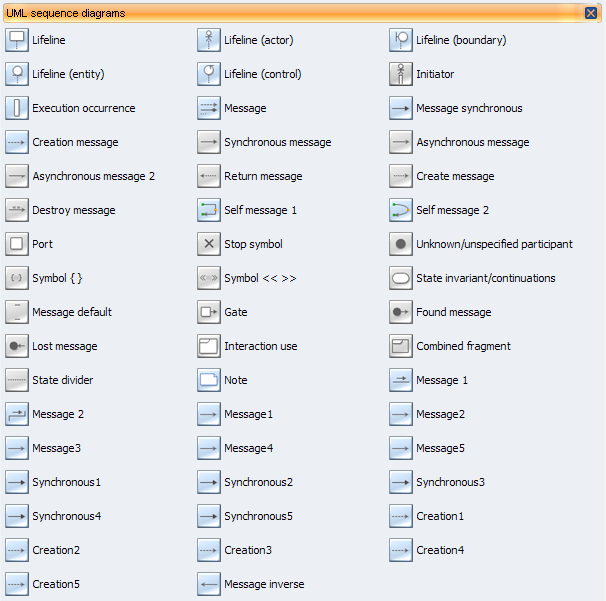
Task: Pick the Symbol { } icon
Action: click(17, 278)
